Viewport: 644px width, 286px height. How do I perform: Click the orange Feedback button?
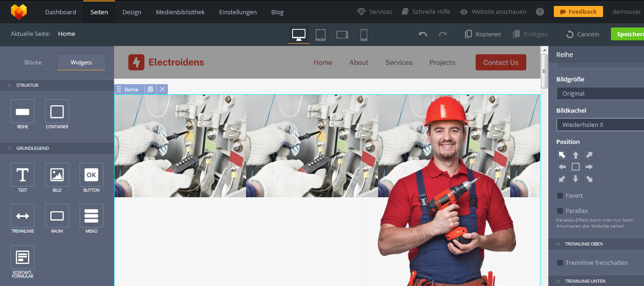578,12
